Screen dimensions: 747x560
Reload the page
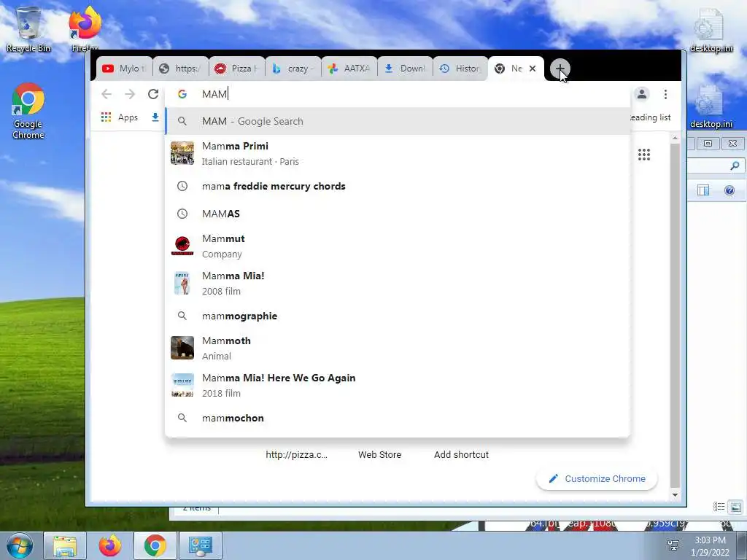153,94
